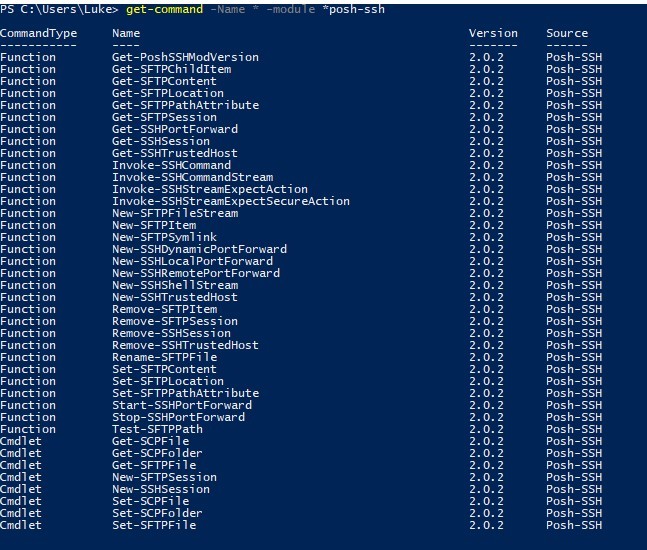Screen dimensions: 647x550
Task: Select Remove-SFTPSession
Action: coord(175,321)
